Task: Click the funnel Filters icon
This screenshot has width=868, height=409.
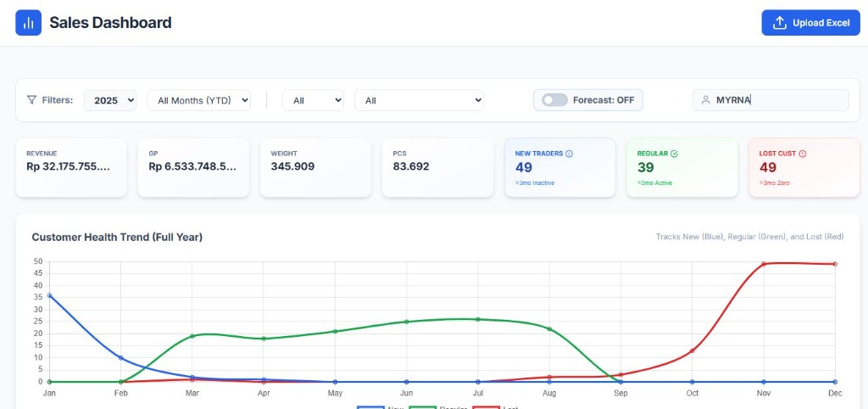Action: pyautogui.click(x=32, y=100)
